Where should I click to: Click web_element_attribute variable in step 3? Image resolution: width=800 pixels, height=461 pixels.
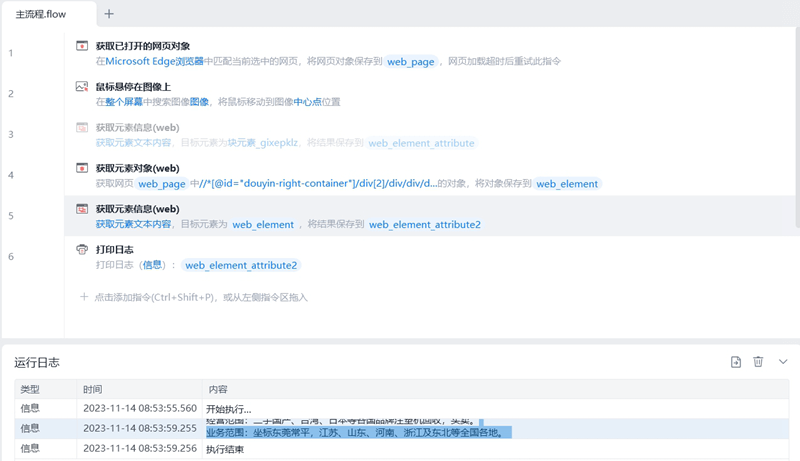(x=421, y=143)
